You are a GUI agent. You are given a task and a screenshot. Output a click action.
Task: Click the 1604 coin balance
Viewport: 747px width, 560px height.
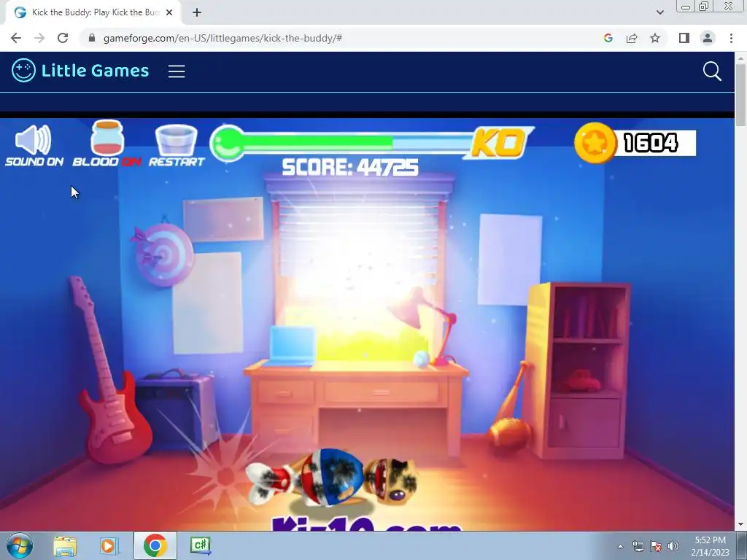651,143
